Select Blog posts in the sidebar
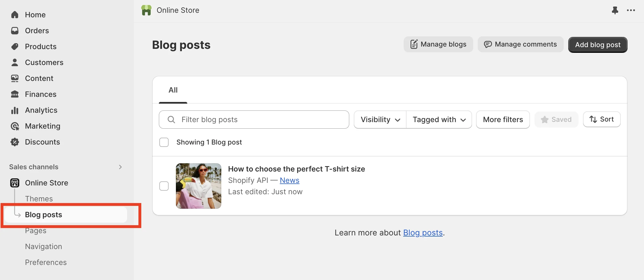The width and height of the screenshot is (644, 280). pyautogui.click(x=66, y=215)
